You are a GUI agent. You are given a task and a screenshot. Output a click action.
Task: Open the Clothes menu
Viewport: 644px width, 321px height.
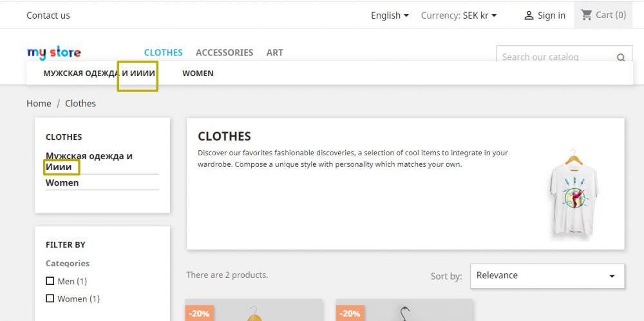point(163,53)
